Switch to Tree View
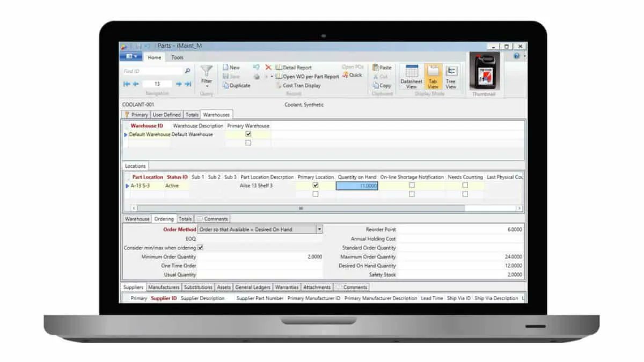The height and width of the screenshot is (362, 644). [451, 77]
